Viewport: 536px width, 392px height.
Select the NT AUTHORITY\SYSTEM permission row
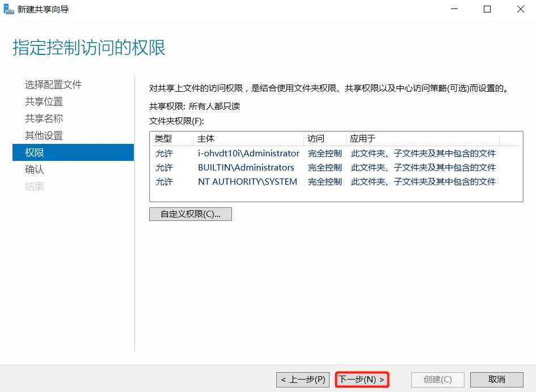[x=247, y=182]
